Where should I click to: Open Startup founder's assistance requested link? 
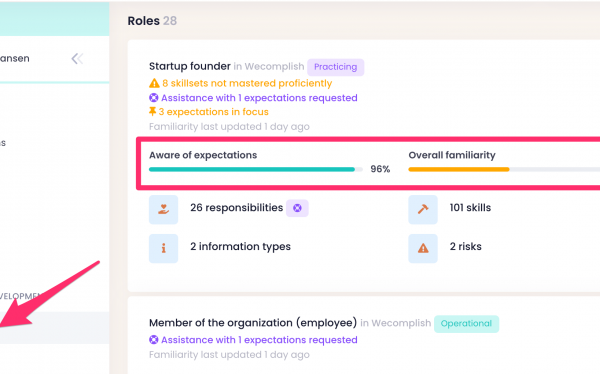(x=259, y=98)
